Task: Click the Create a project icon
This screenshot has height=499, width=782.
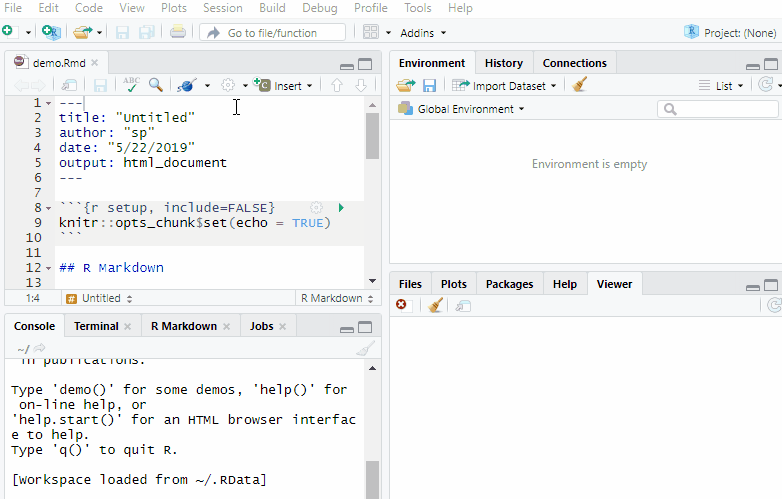Action: (51, 32)
